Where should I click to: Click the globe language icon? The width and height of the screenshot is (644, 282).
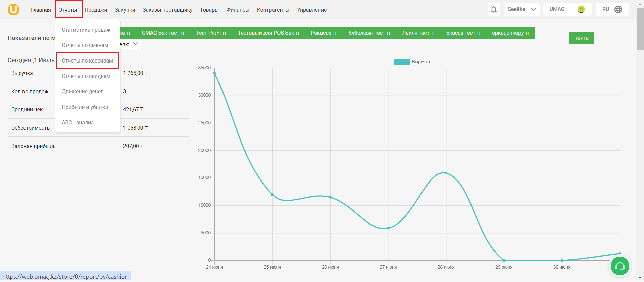tap(618, 9)
